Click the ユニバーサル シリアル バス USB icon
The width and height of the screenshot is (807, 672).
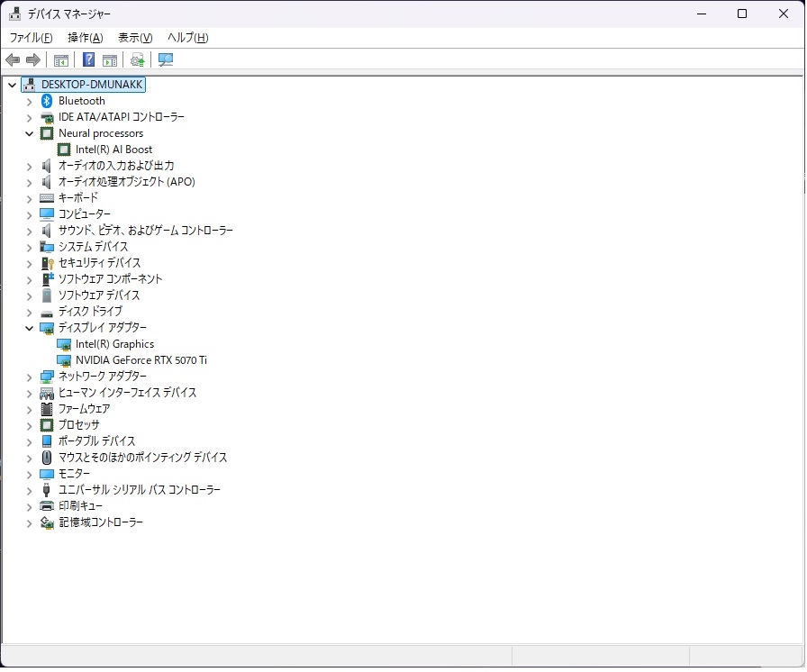tap(47, 490)
